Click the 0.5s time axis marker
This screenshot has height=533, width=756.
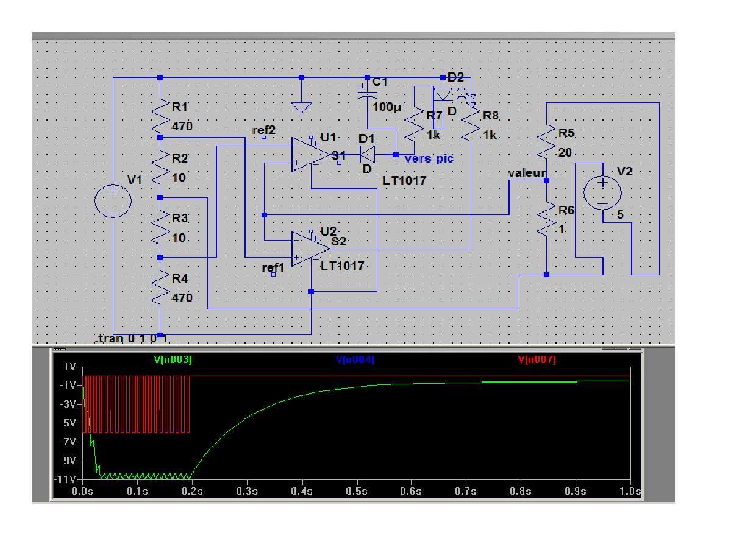(357, 491)
